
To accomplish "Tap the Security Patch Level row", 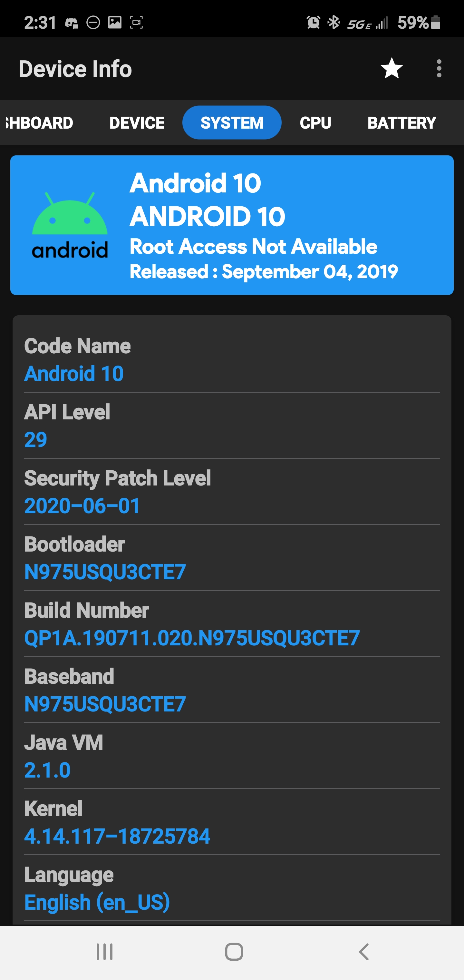I will [x=232, y=492].
